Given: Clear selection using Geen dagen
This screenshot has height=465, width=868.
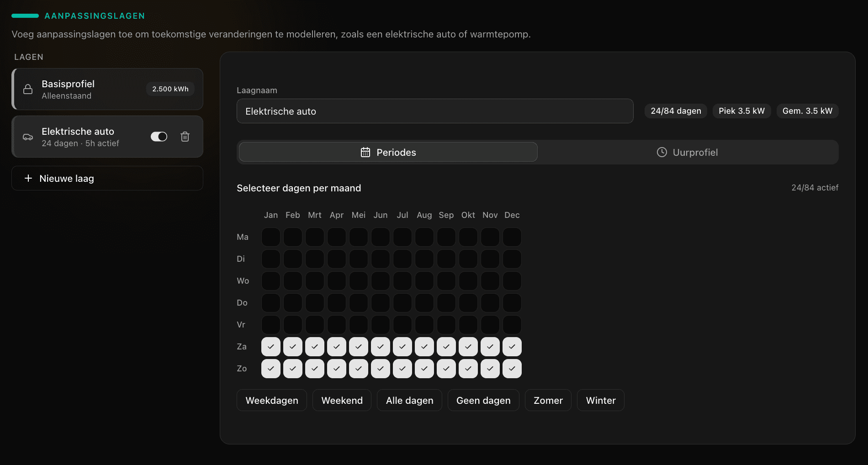Looking at the screenshot, I should pyautogui.click(x=483, y=400).
